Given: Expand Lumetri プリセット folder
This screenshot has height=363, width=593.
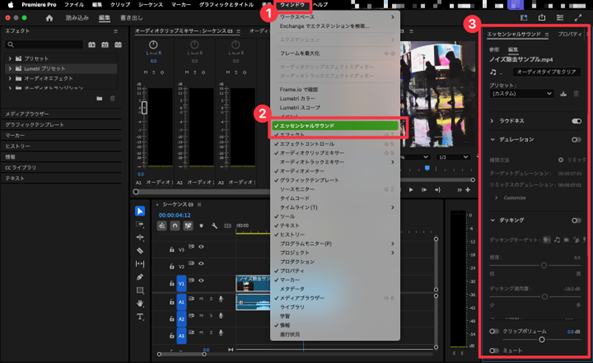Looking at the screenshot, I should click(x=10, y=68).
